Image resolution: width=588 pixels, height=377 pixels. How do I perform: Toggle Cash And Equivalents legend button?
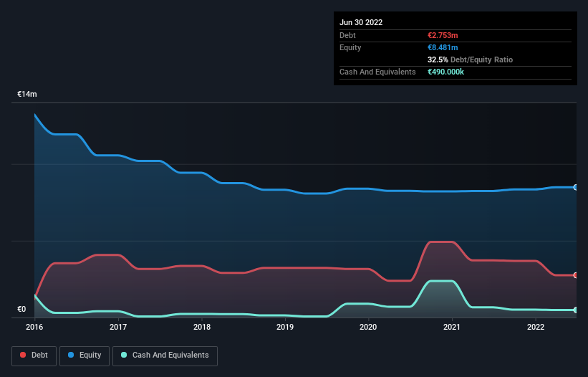tap(165, 355)
